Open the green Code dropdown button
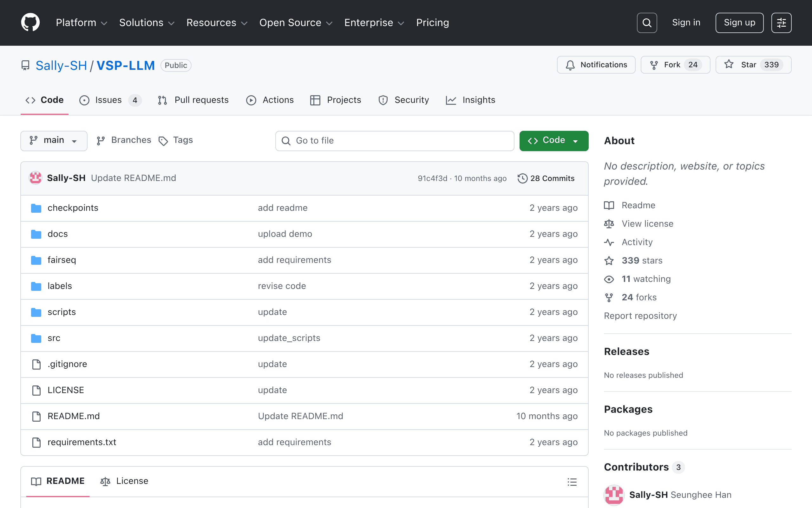The width and height of the screenshot is (812, 508). click(x=553, y=140)
